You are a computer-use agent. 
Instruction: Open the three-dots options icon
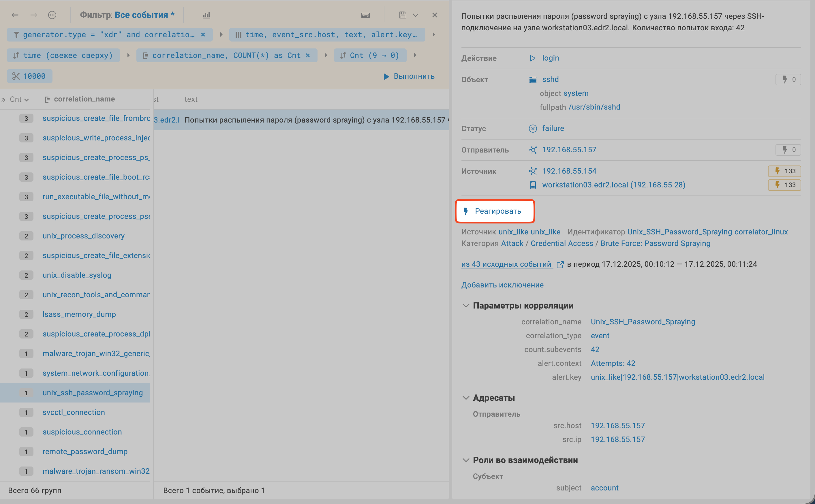52,15
